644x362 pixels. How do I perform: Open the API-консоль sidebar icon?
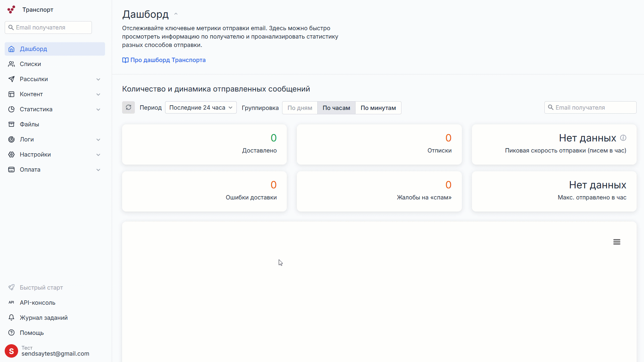[11, 302]
